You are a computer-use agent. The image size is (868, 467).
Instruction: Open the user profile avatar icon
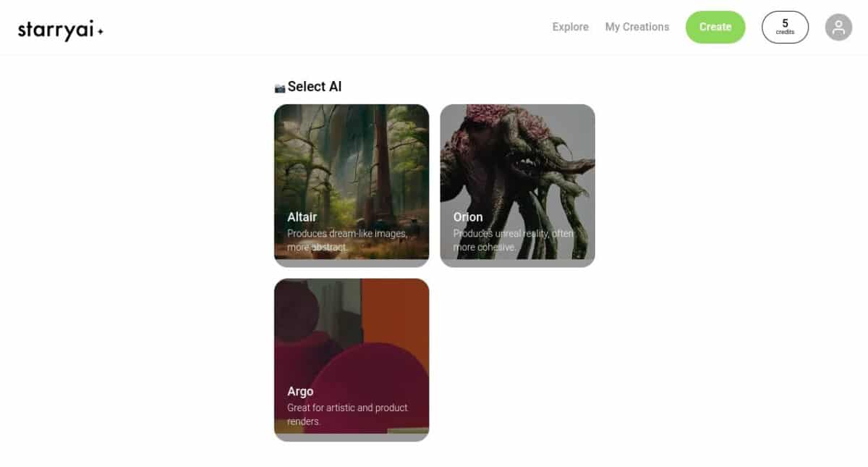point(838,28)
